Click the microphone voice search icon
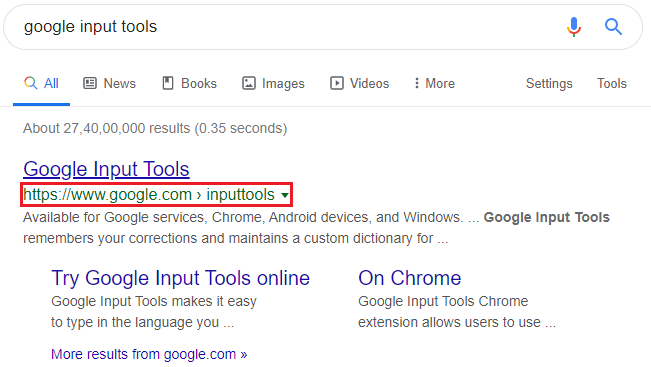The image size is (651, 367). (574, 27)
